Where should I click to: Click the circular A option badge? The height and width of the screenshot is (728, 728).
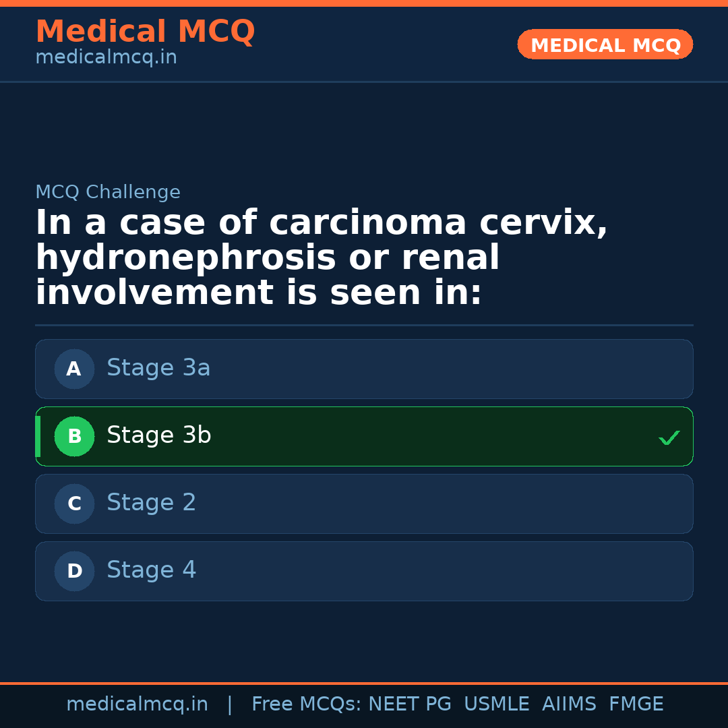click(74, 369)
